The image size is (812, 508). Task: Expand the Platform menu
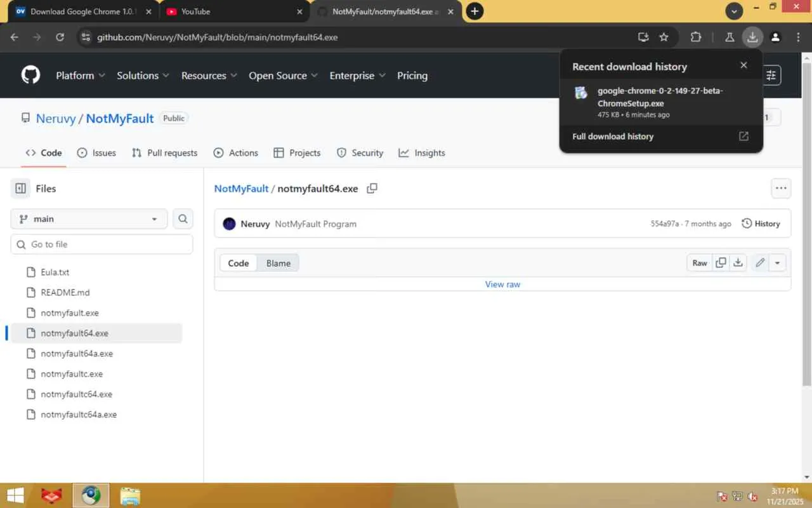click(80, 76)
